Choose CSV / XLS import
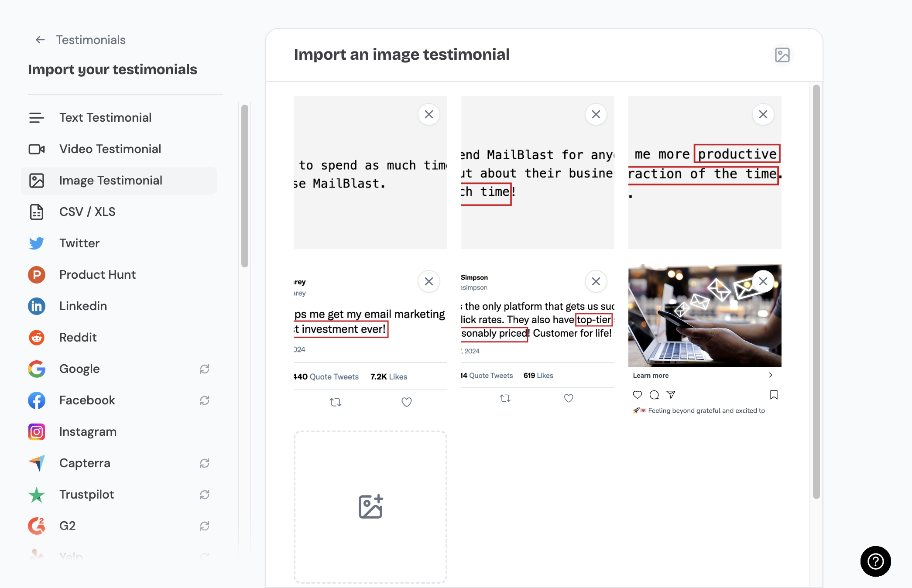 coord(119,212)
